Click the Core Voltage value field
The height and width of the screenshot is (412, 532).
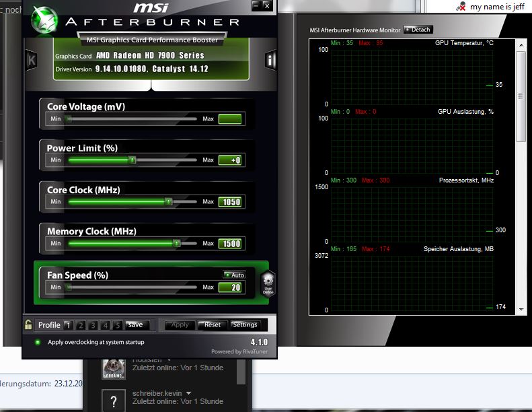(230, 119)
